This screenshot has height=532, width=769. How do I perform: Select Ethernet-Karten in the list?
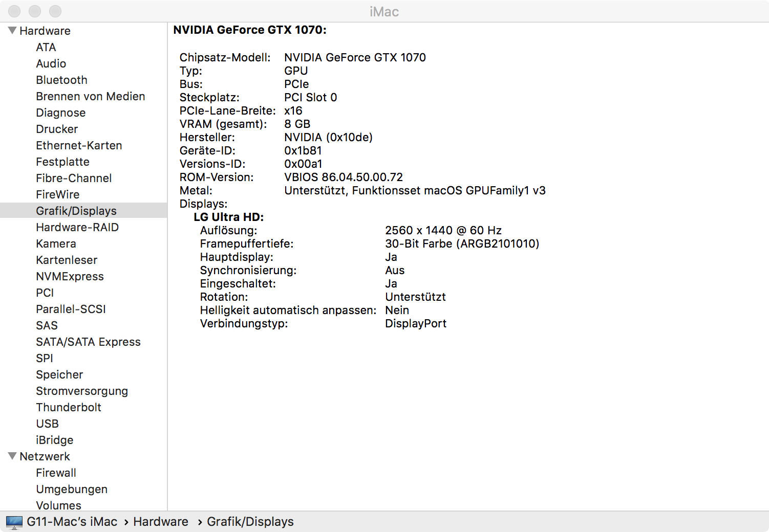[x=79, y=145]
